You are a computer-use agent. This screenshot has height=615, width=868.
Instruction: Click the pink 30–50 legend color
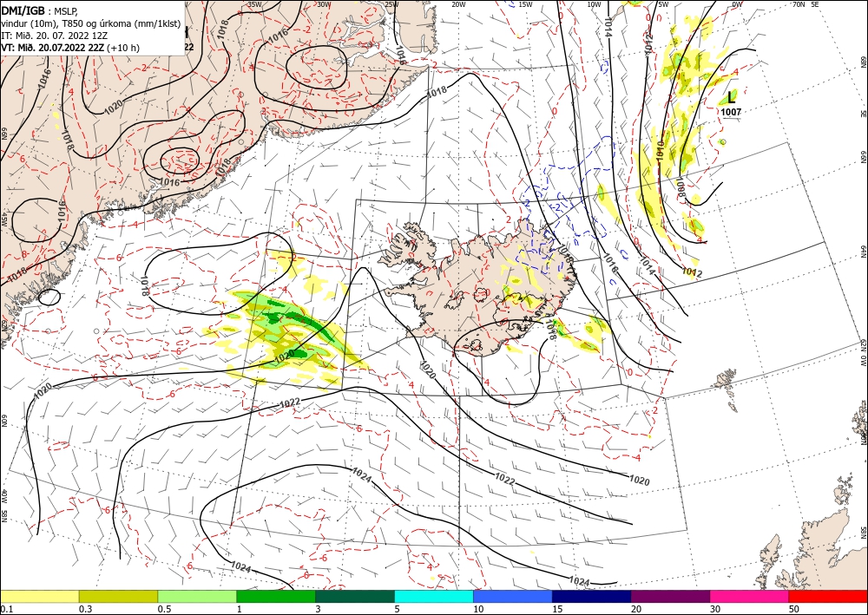coord(750,596)
